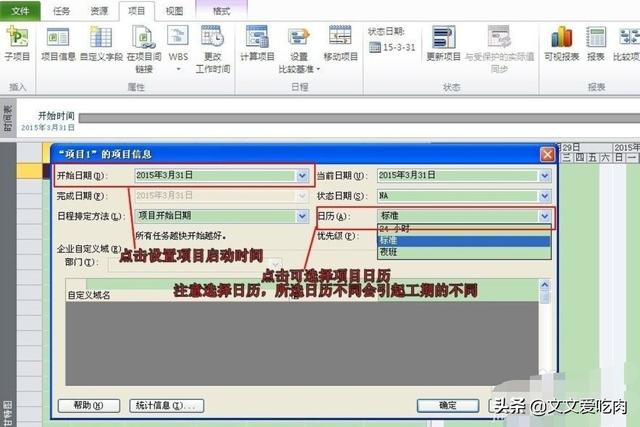Click the 确定 (OK) button

(446, 405)
